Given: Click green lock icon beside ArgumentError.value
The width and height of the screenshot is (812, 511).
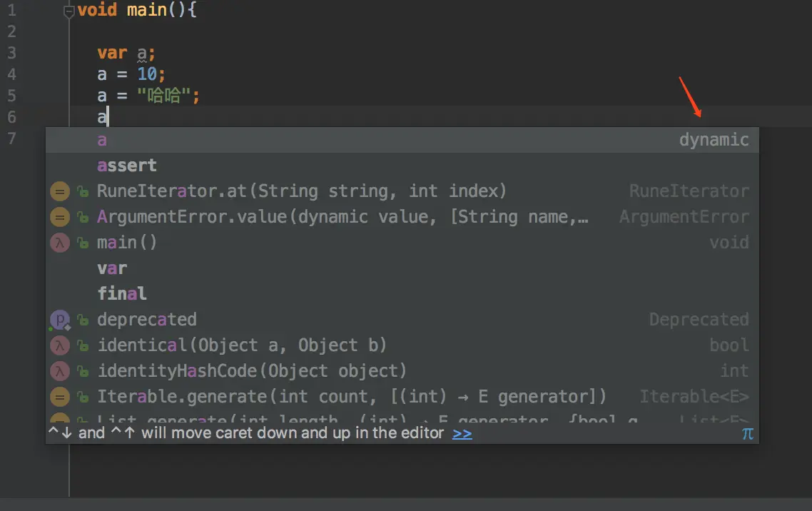Looking at the screenshot, I should pos(83,217).
